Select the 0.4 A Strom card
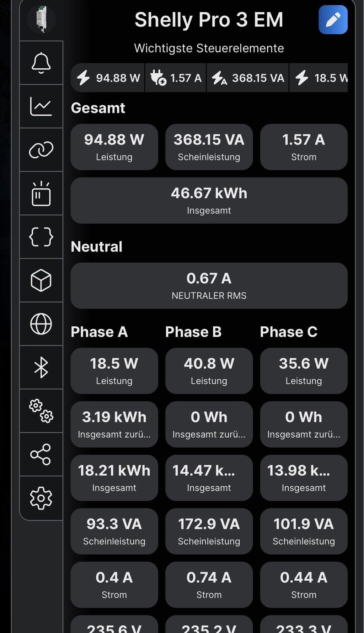 [x=114, y=585]
